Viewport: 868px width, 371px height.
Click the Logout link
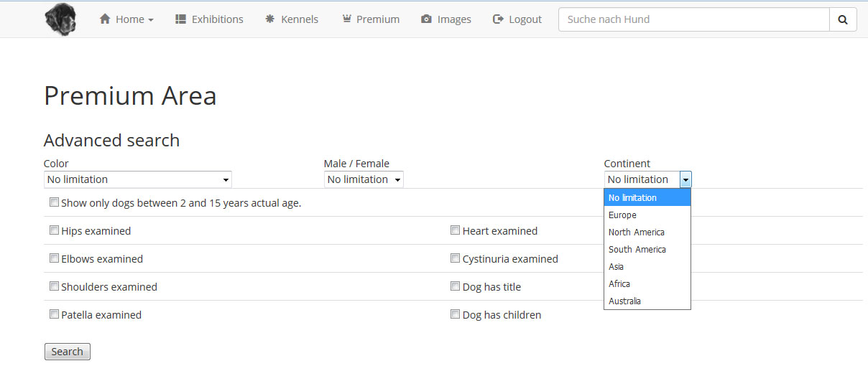point(517,19)
